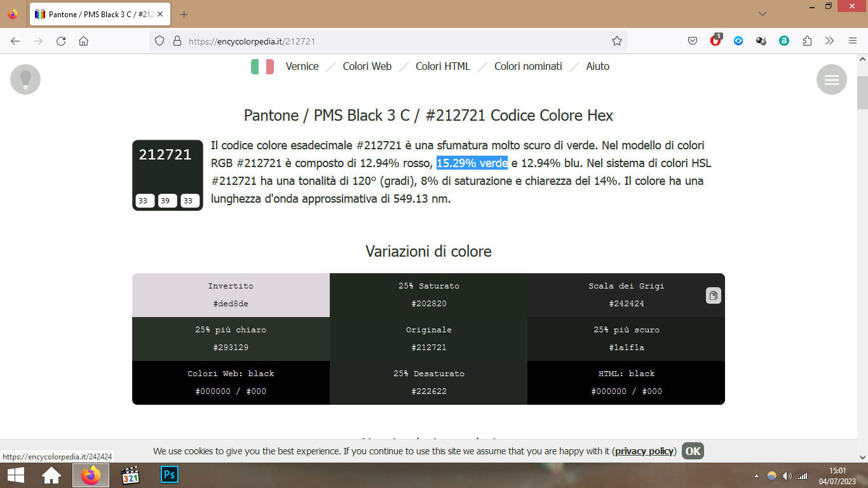Image resolution: width=868 pixels, height=488 pixels.
Task: Click the Invertito #ded8de swatch
Action: pos(231,295)
